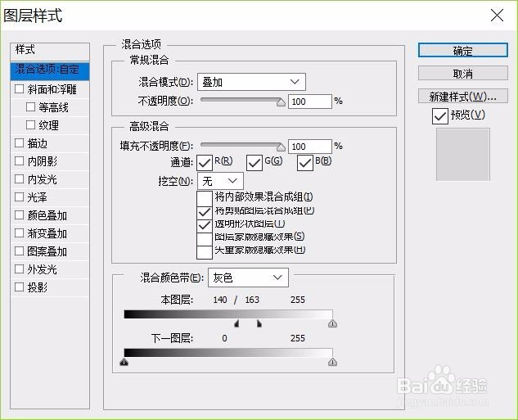The width and height of the screenshot is (518, 420).
Task: Uncheck 将剪贴图层混合成组 checkbox
Action: 204,211
